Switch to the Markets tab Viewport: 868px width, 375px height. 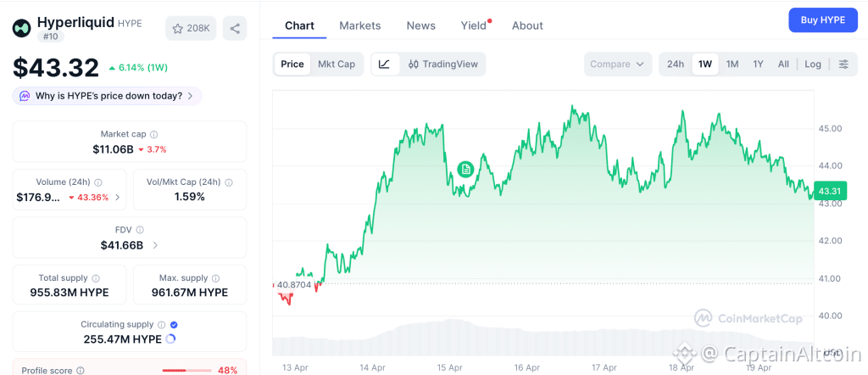click(360, 25)
